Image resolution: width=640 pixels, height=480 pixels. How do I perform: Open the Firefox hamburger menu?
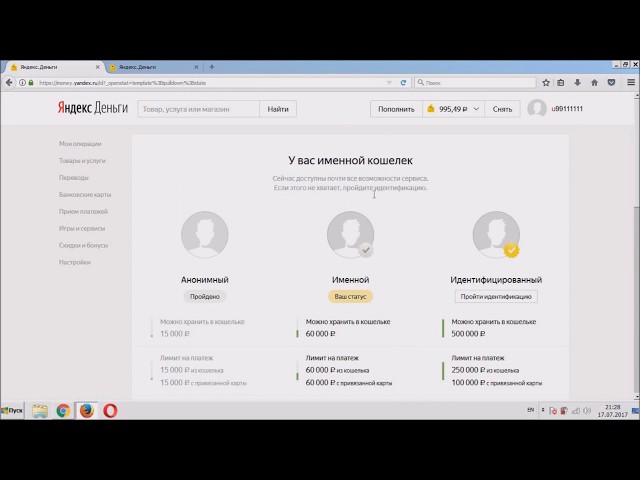point(631,83)
